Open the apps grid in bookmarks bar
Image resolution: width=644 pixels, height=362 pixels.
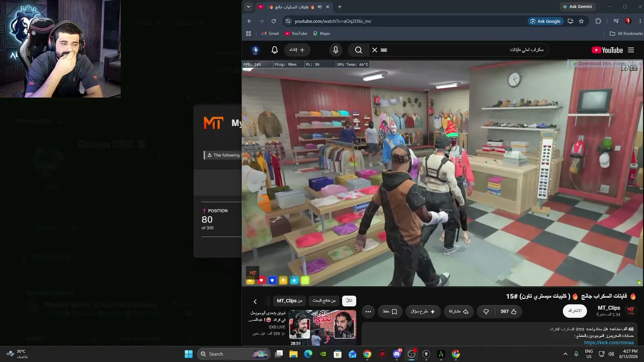[x=248, y=34]
